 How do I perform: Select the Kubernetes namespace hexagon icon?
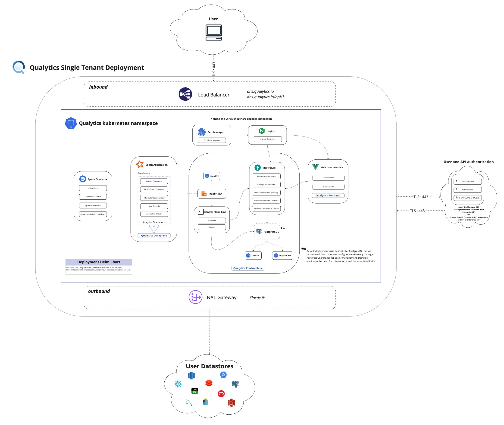71,123
